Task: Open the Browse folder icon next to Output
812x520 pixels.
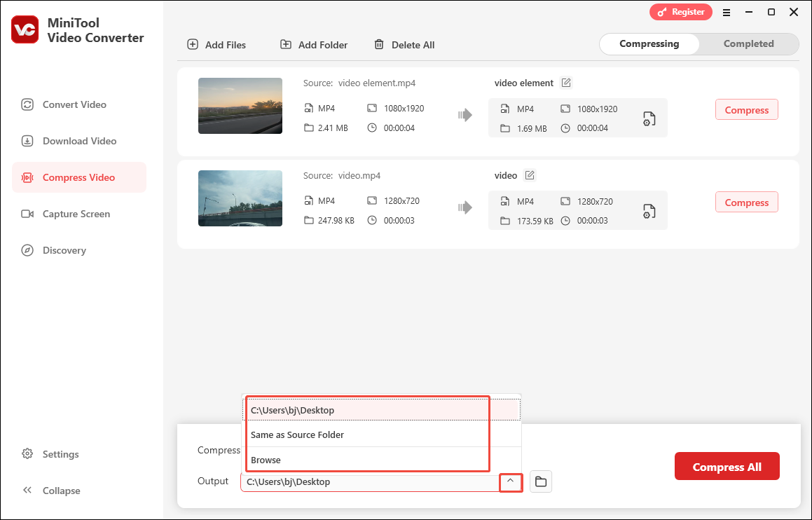Action: [x=540, y=481]
